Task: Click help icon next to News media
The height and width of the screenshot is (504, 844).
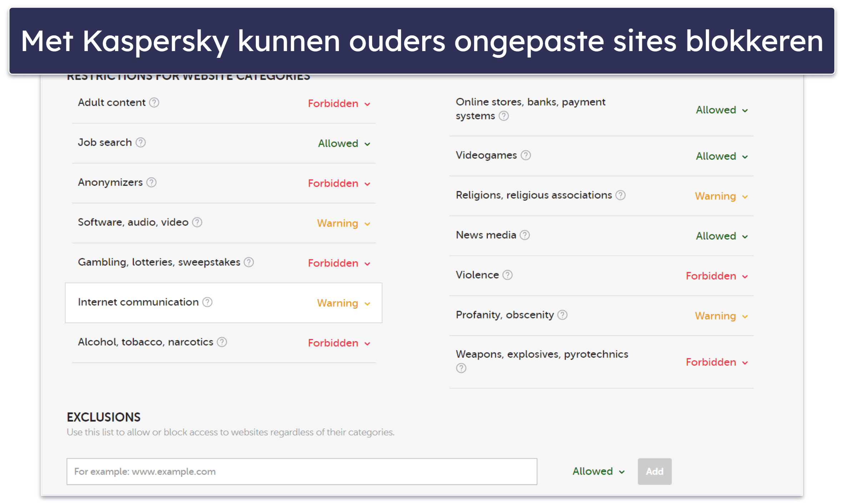Action: point(525,235)
